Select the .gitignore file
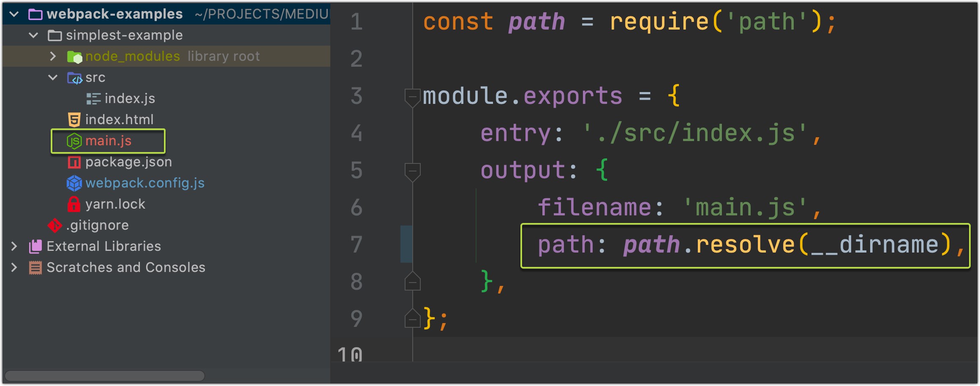Viewport: 980px width, 386px height. click(x=97, y=225)
